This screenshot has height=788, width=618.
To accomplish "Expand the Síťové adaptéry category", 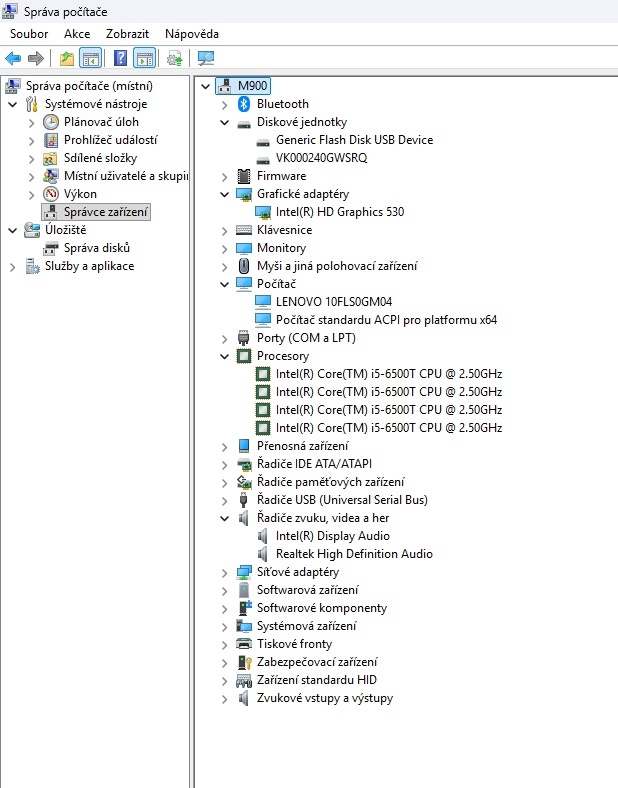I will point(225,572).
